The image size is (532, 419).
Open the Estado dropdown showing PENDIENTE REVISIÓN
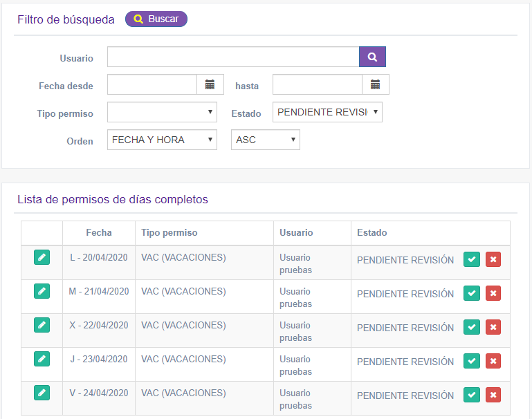(327, 112)
